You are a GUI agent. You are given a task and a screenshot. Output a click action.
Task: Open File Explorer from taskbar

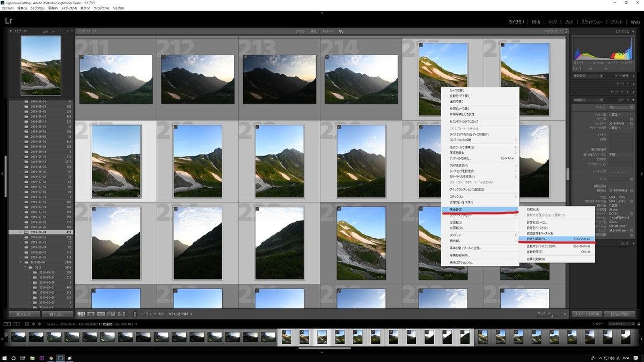[x=32, y=358]
